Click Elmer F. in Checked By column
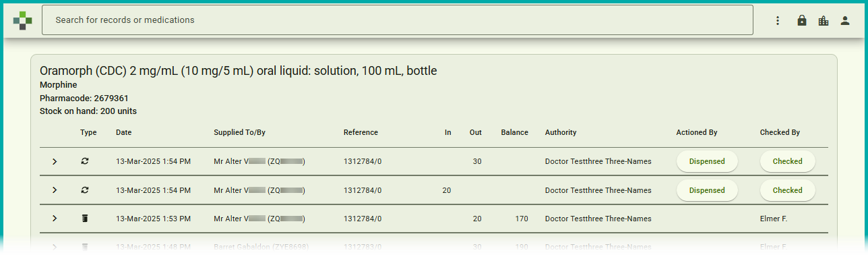Screen dimensions: 868x255 coord(774,219)
